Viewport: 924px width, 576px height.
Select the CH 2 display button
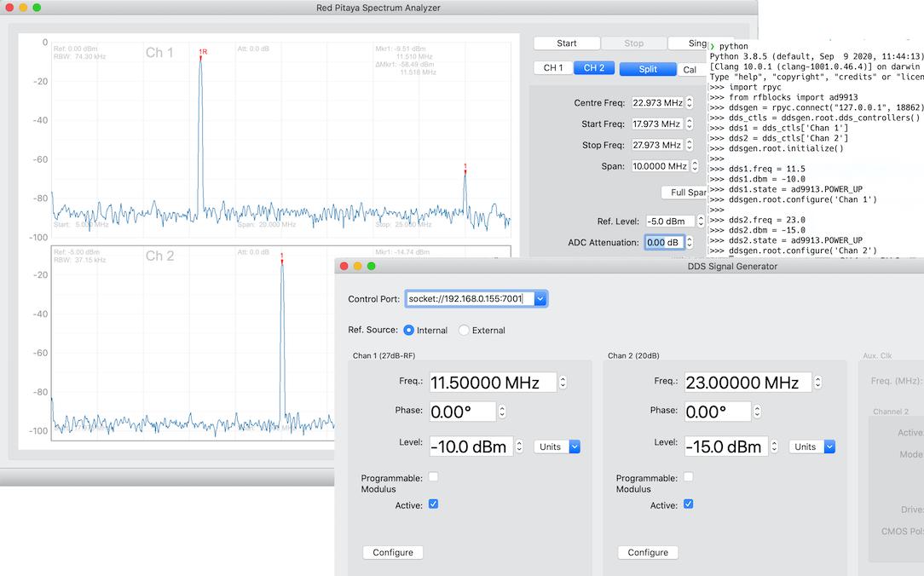(x=594, y=68)
